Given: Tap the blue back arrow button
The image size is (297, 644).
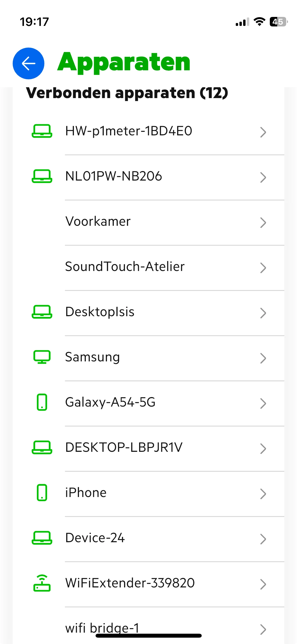Looking at the screenshot, I should coord(29,63).
